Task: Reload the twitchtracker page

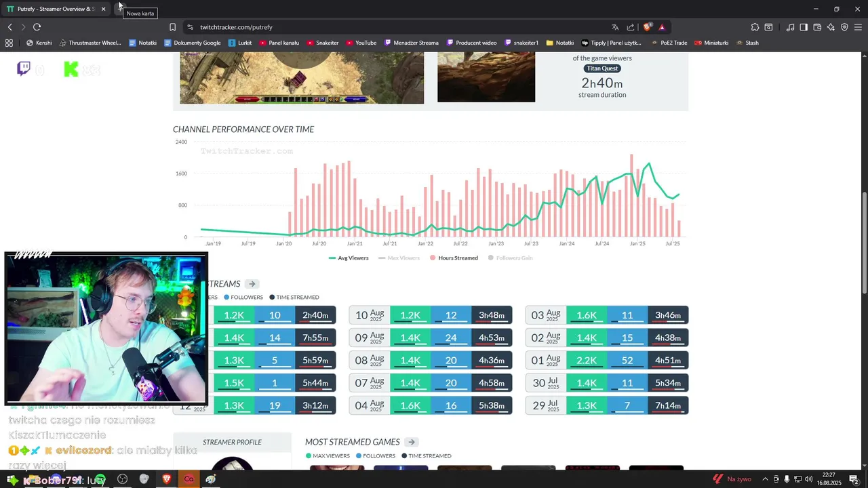Action: point(37,27)
